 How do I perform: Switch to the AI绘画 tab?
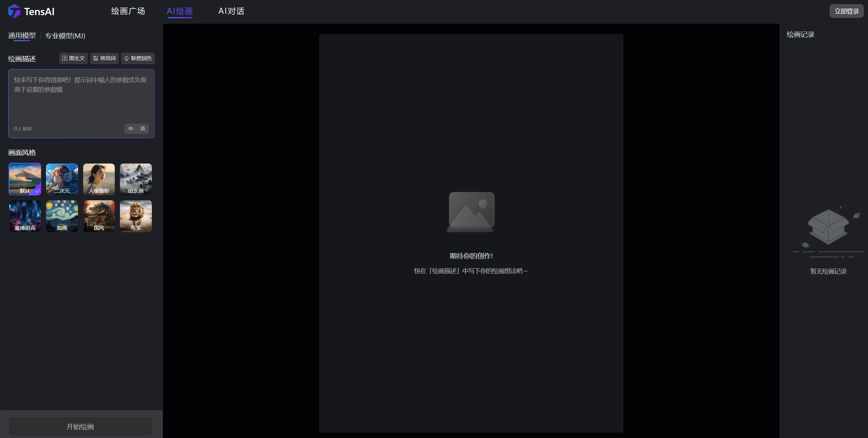tap(179, 11)
